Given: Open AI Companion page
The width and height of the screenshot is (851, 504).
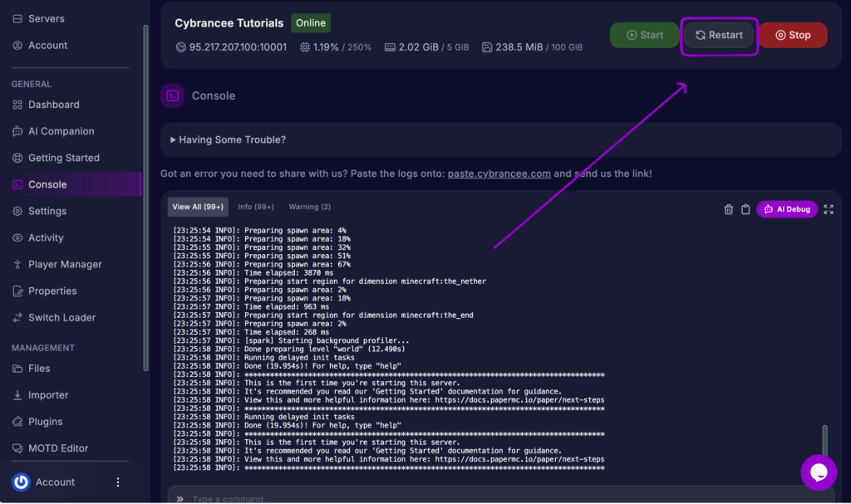Looking at the screenshot, I should [61, 130].
